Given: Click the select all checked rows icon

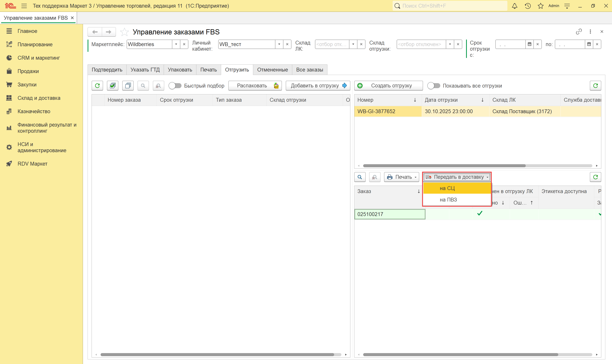Looking at the screenshot, I should pos(113,86).
